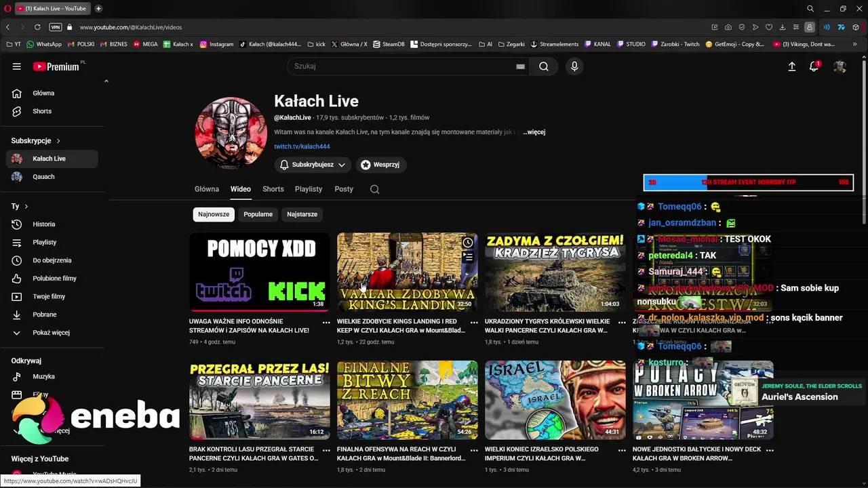Open Qauach subscription in sidebar
This screenshot has width=868, height=488.
[52, 177]
